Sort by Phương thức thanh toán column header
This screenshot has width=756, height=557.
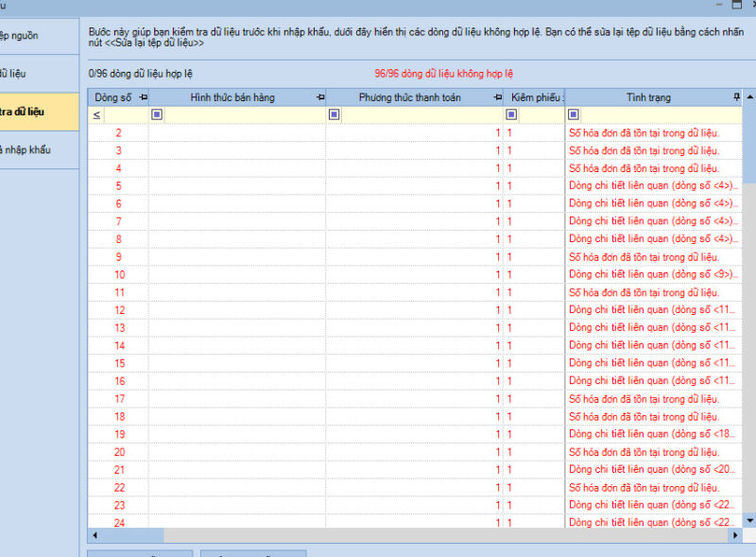409,97
